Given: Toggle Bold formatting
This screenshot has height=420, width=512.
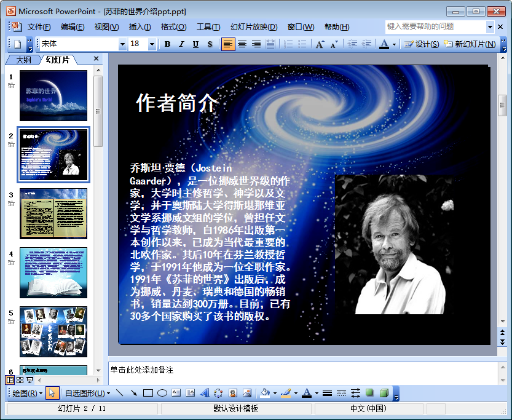Looking at the screenshot, I should coord(167,44).
